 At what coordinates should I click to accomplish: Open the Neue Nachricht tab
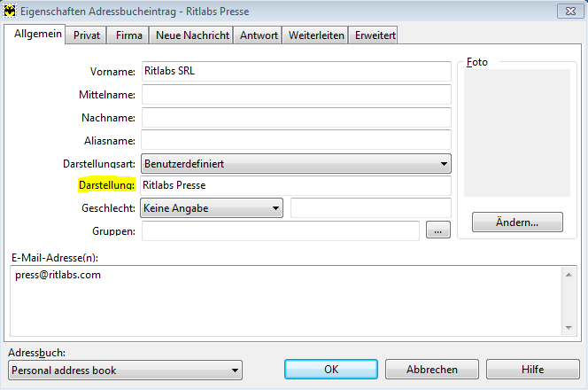tap(192, 35)
